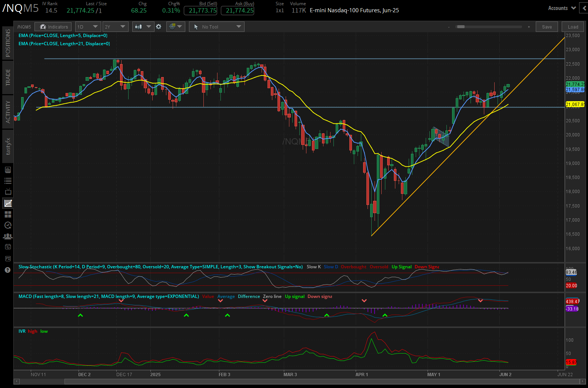
Task: Click the stochastic 83.46 value tag
Action: pos(571,272)
